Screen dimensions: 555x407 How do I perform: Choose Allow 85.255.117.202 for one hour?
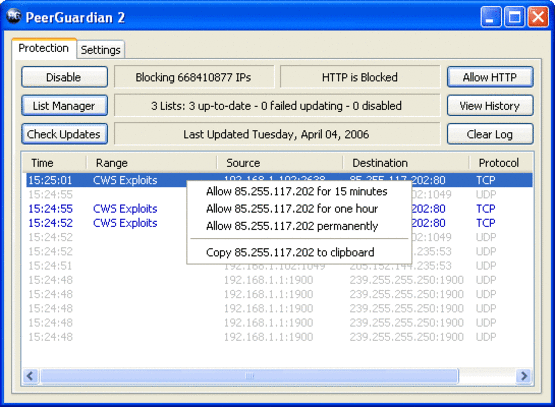(292, 208)
